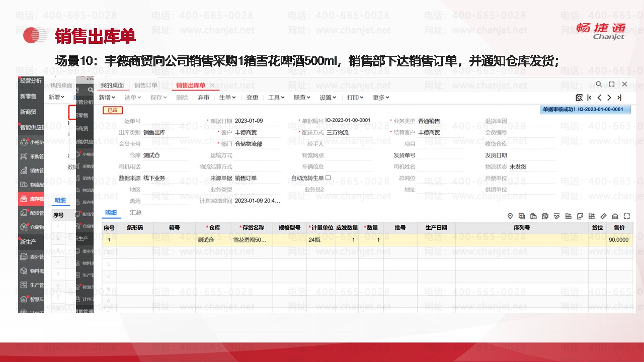Open 委外管 outsourcing icon in the left sidebar
The image size is (644, 362).
click(x=24, y=256)
